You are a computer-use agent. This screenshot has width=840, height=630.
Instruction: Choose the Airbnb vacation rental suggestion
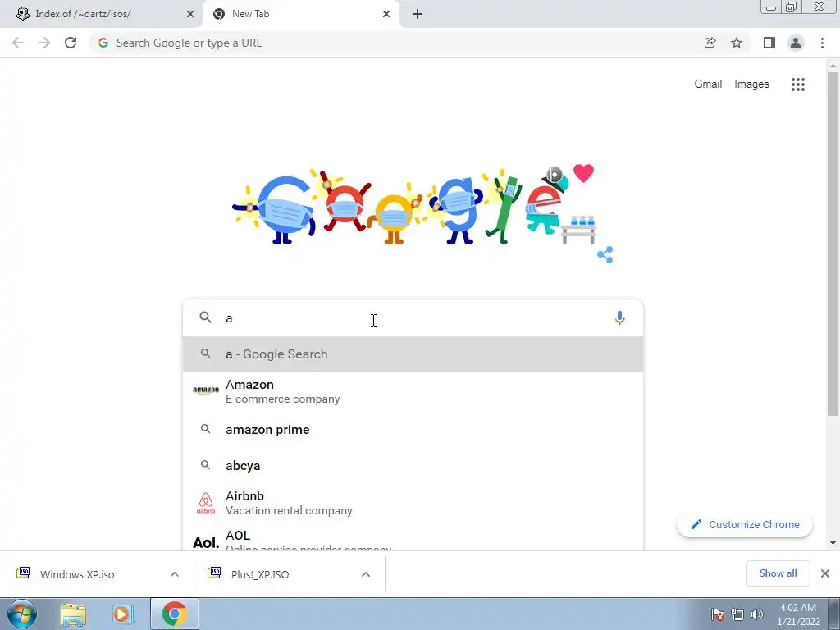tap(413, 503)
